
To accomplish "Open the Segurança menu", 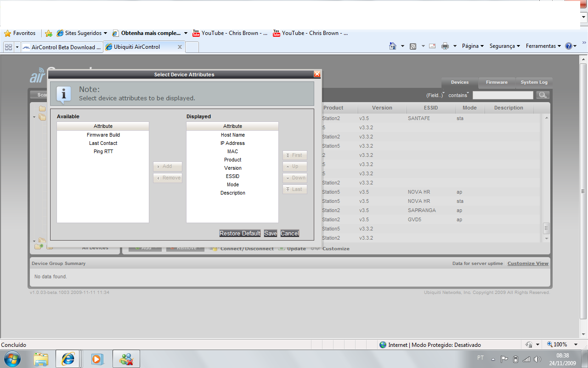I will click(504, 46).
